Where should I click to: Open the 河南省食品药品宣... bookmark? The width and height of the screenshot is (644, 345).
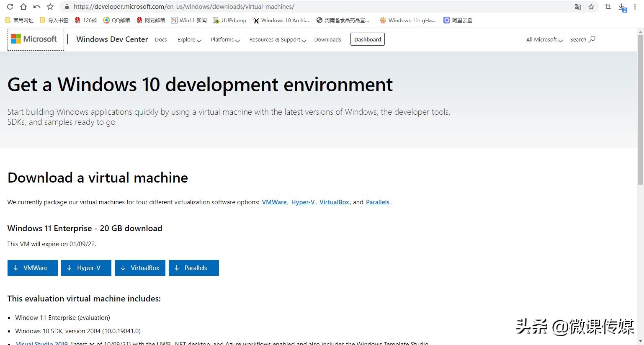343,20
